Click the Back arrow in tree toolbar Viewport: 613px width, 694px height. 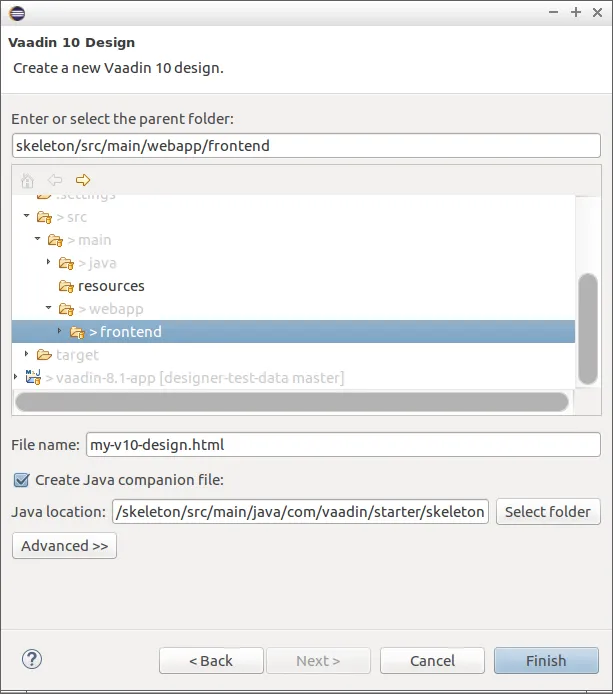coord(55,180)
